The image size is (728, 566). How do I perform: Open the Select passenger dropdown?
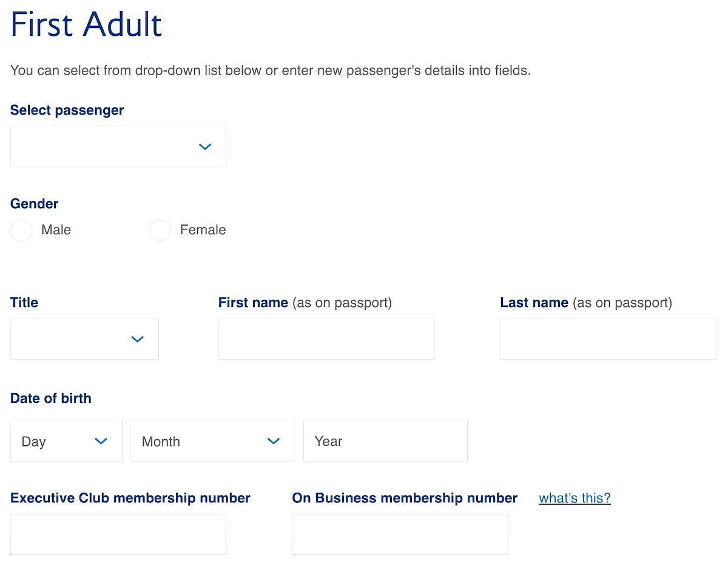tap(118, 146)
